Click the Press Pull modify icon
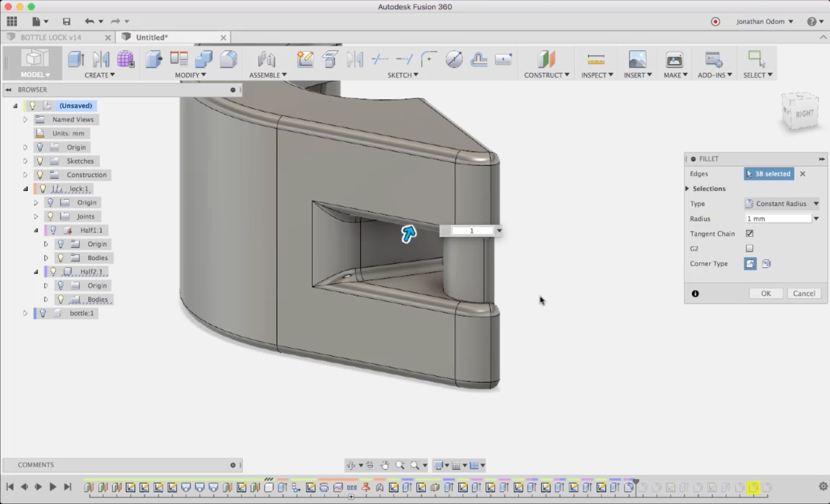The height and width of the screenshot is (504, 830). [154, 59]
